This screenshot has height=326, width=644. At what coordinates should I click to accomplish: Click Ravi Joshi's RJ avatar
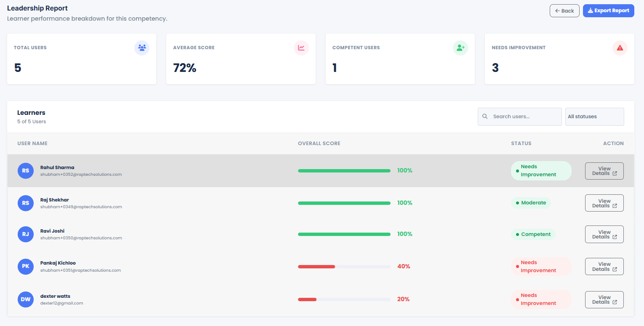click(26, 234)
